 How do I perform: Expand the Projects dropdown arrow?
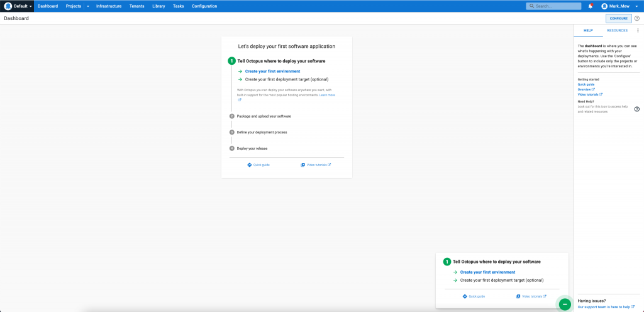[88, 6]
